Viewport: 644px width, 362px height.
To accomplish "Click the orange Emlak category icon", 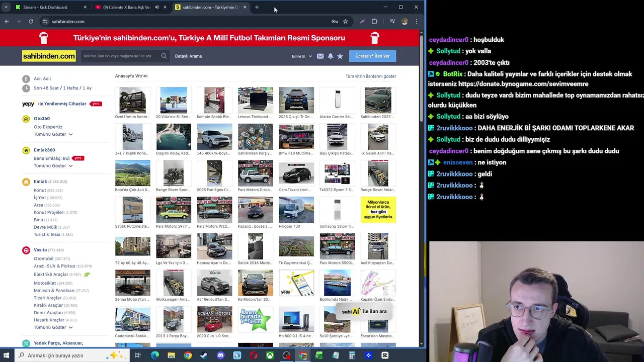I will [x=26, y=182].
